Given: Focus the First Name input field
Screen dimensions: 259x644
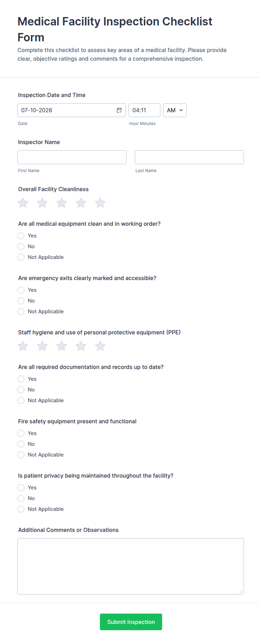Looking at the screenshot, I should pyautogui.click(x=72, y=157).
